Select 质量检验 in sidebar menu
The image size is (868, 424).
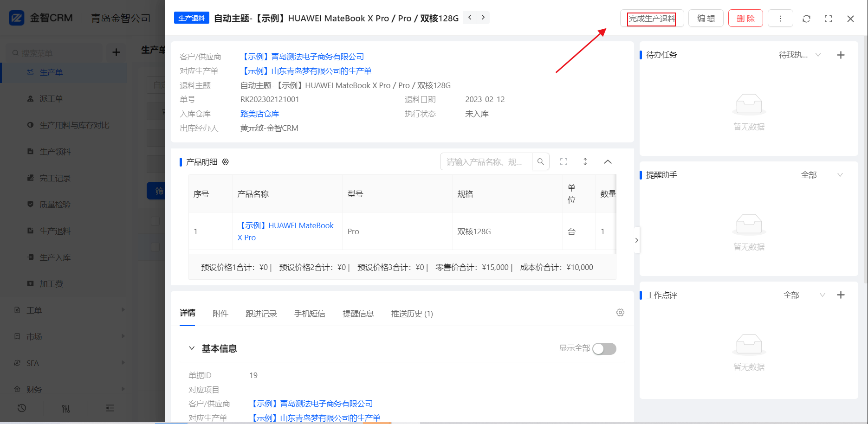(64, 205)
